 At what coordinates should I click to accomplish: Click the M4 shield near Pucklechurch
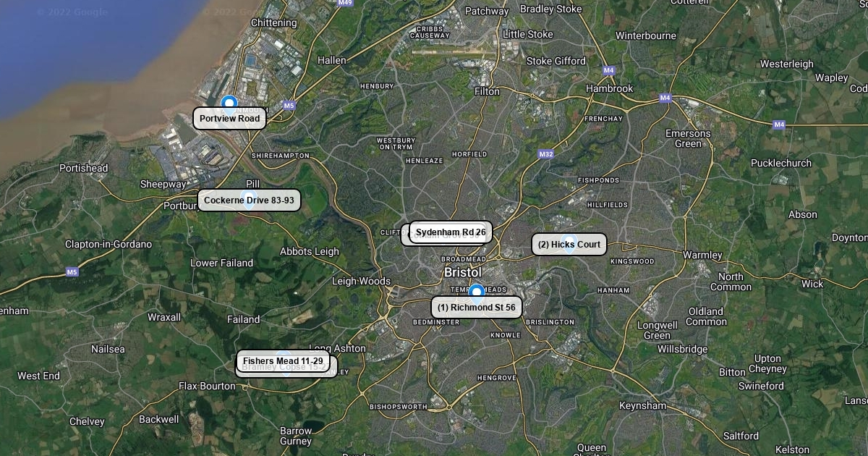pos(779,124)
